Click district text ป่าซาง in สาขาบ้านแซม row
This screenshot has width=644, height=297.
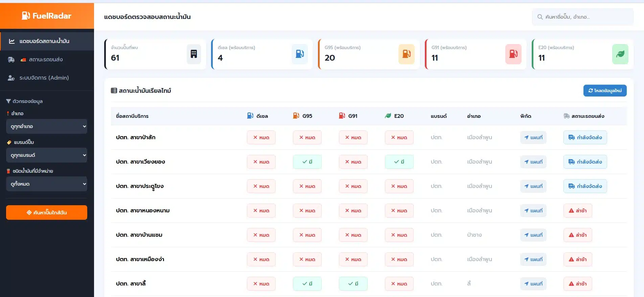point(475,235)
